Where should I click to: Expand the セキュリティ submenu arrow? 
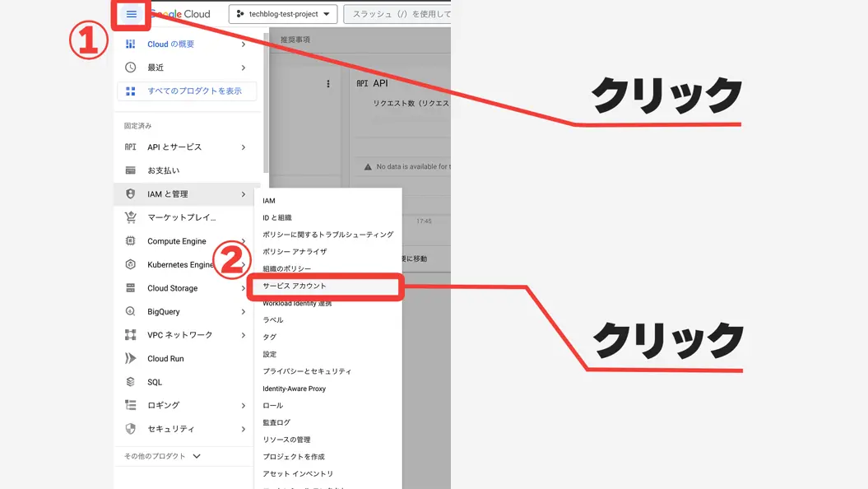pyautogui.click(x=244, y=429)
